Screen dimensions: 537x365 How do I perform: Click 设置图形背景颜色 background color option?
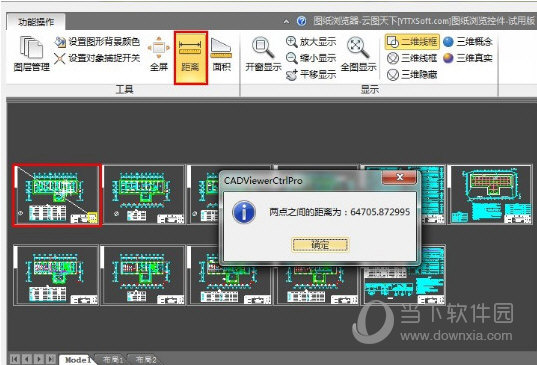(97, 42)
